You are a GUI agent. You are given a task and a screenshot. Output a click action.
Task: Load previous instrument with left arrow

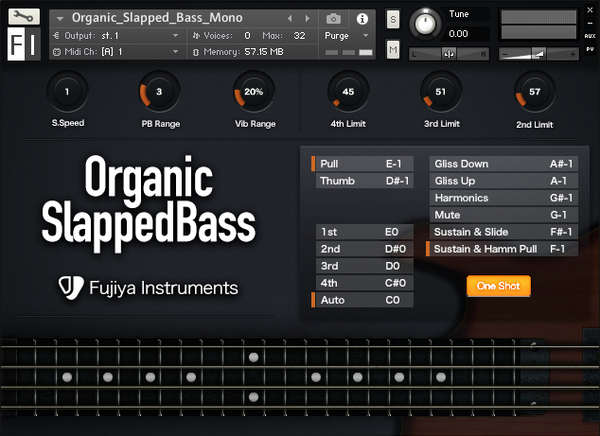point(290,18)
